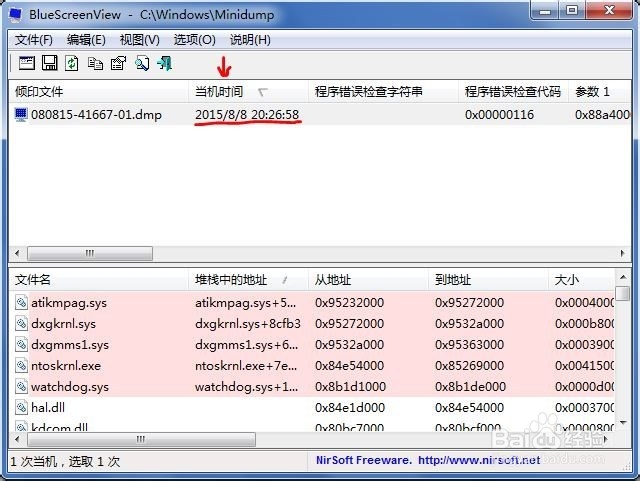Click status bar text 1 次当机, 选取 1 次

pos(65,461)
